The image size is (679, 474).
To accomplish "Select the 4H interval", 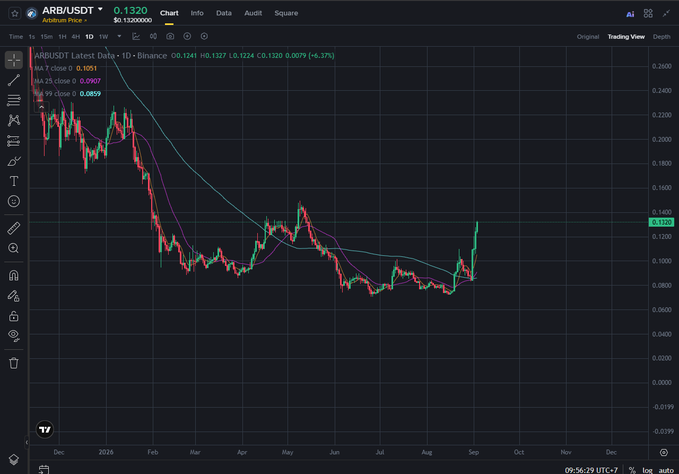I will (76, 37).
